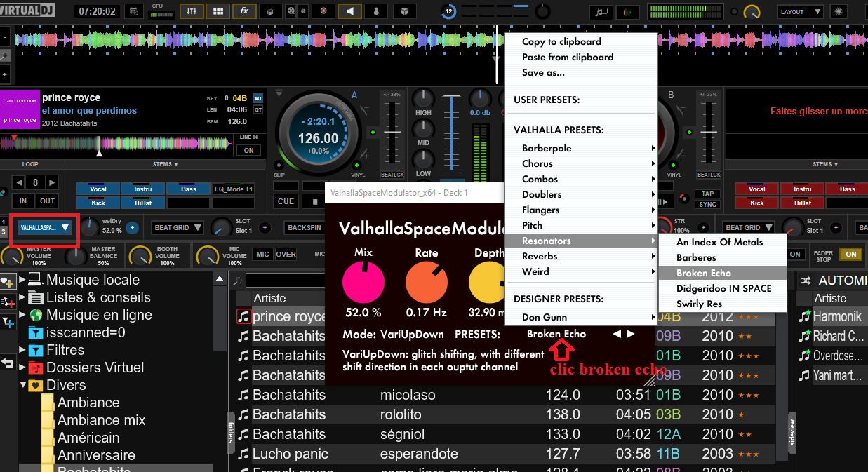The image size is (868, 472).
Task: Open the Reverbs presets submenu
Action: click(x=581, y=256)
